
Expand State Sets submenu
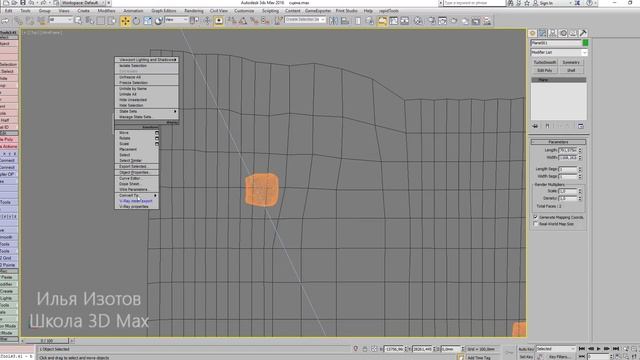(147, 111)
